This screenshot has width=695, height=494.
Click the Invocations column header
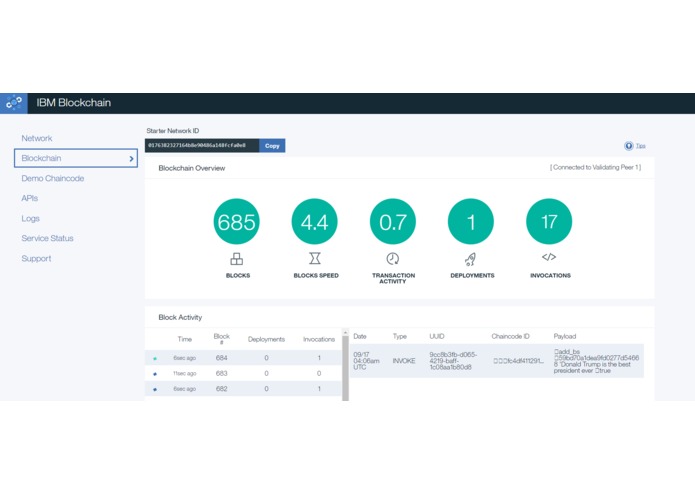click(319, 339)
